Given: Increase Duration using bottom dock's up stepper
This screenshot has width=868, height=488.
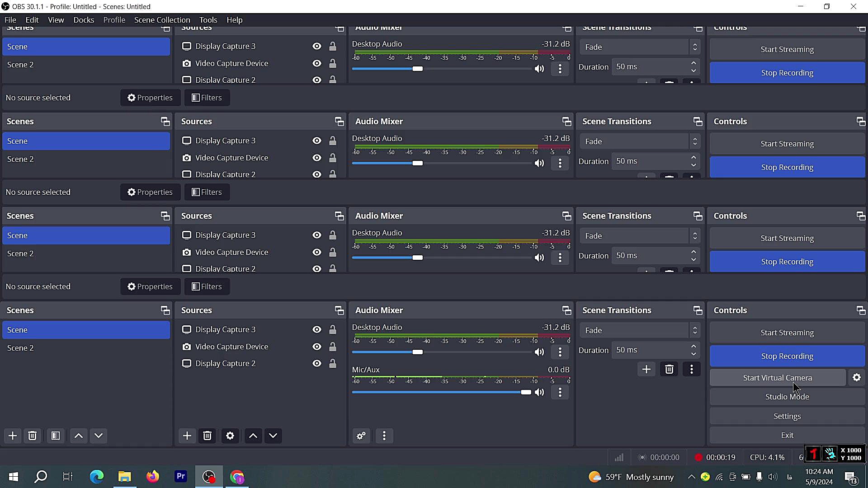Looking at the screenshot, I should [x=693, y=346].
